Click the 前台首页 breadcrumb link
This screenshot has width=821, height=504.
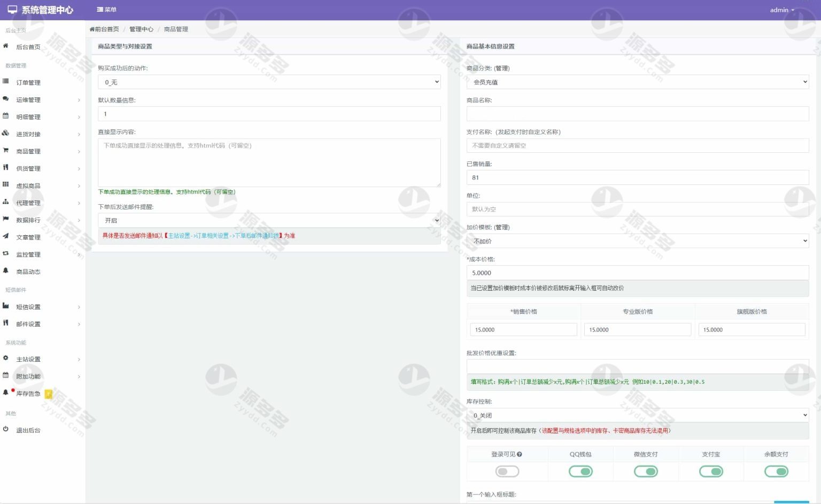105,29
